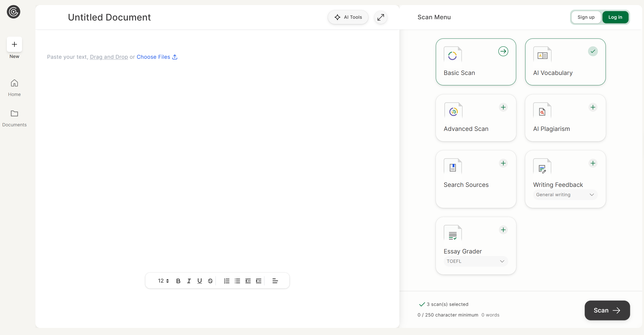Click the Untitled Document title field
This screenshot has width=644, height=335.
click(x=109, y=17)
